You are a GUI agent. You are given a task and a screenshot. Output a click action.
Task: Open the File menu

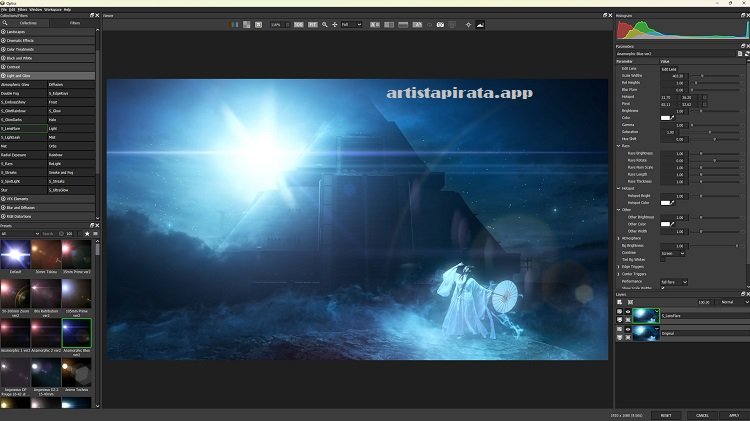click(x=4, y=10)
